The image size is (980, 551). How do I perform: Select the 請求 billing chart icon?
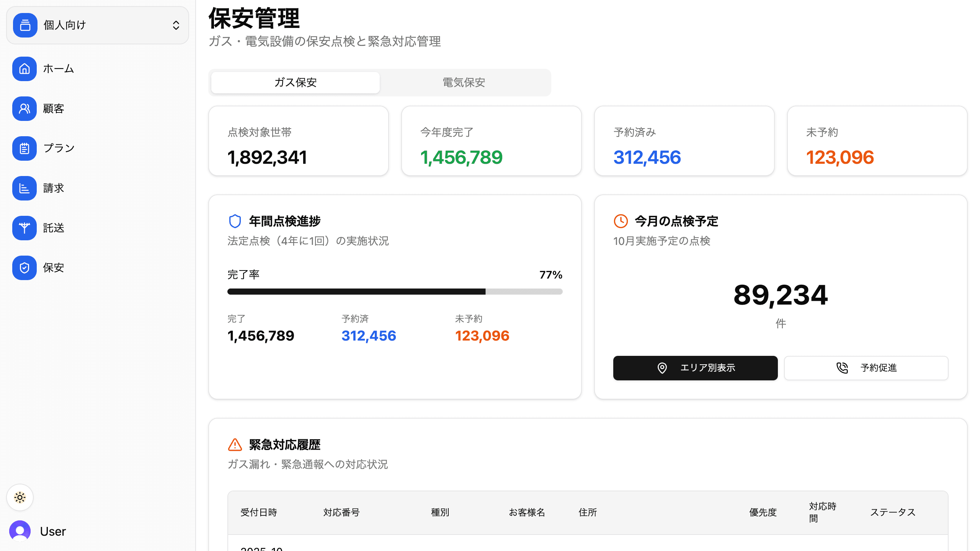[24, 188]
